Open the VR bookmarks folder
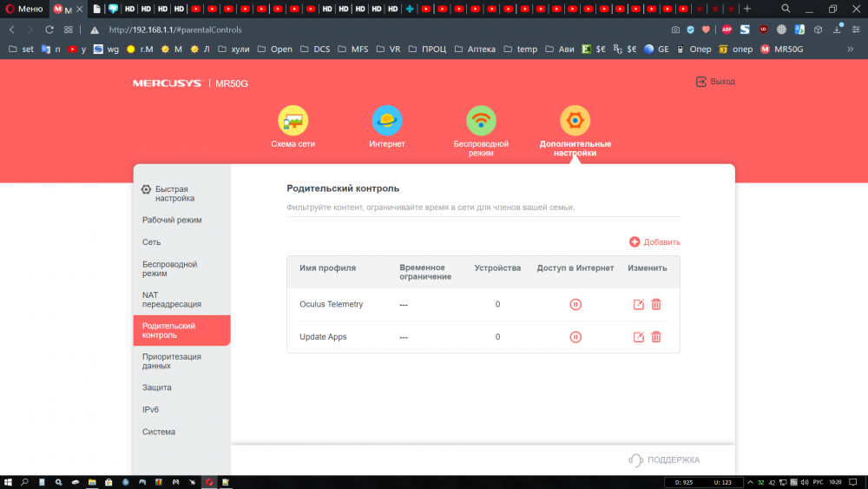The width and height of the screenshot is (868, 489). [x=388, y=50]
